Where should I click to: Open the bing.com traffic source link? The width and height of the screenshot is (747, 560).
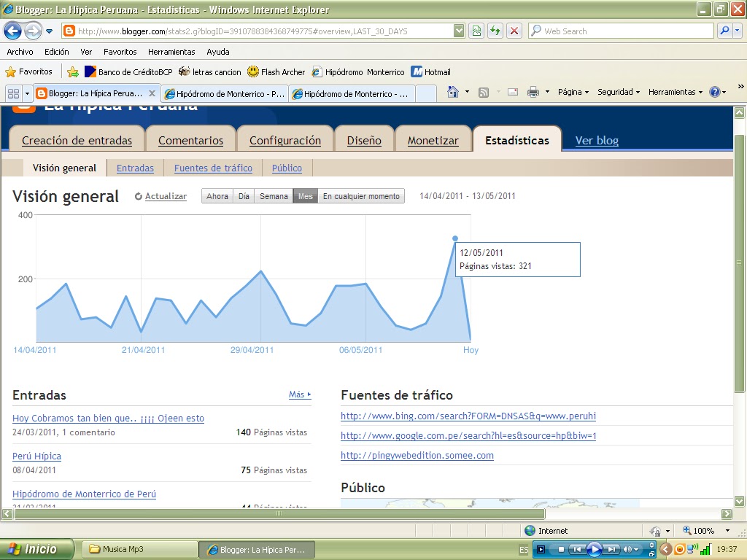point(468,416)
